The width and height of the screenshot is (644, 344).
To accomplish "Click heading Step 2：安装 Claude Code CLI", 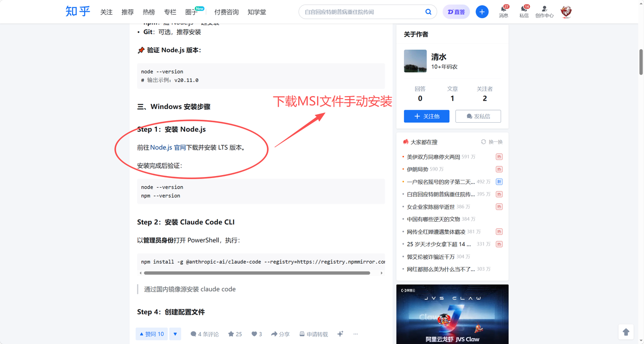I will [186, 222].
